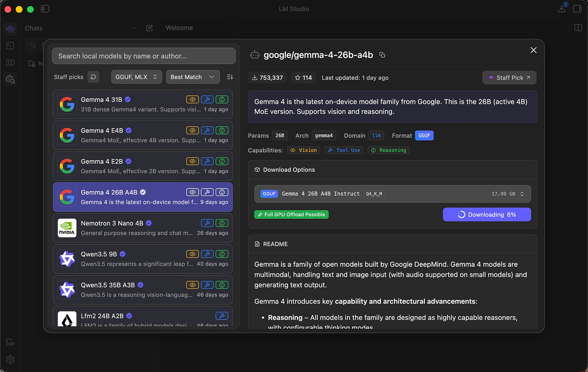Viewport: 588px width, 372px height.
Task: Click the new chat compose icon
Action: 149,28
